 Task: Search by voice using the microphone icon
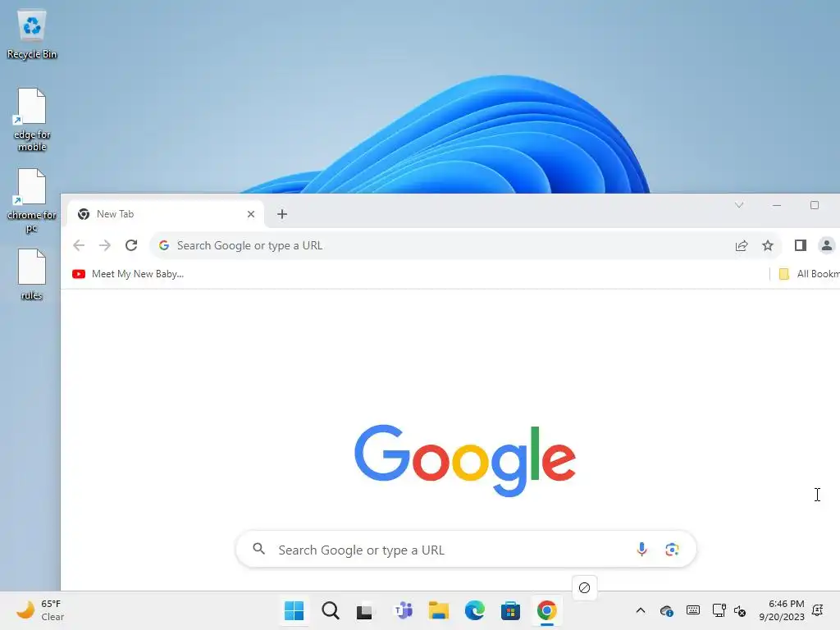(641, 549)
